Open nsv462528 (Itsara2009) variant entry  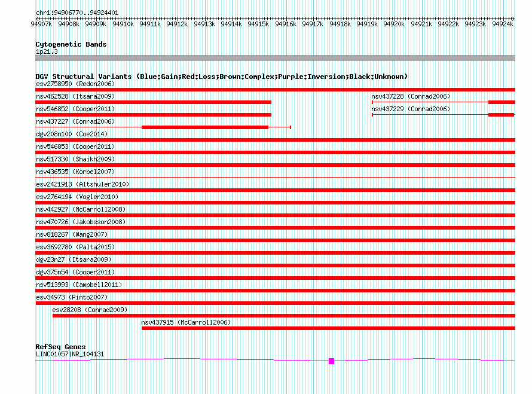pyautogui.click(x=75, y=96)
